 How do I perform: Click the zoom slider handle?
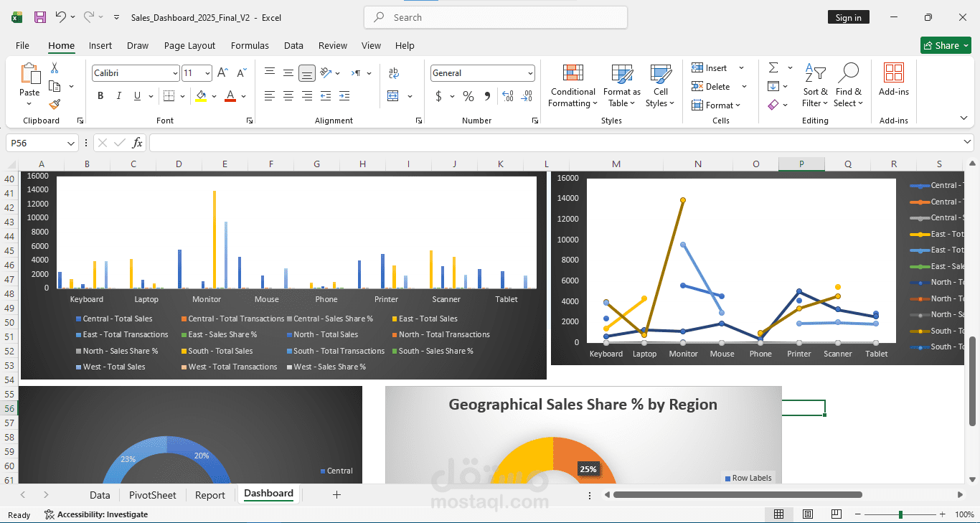900,514
